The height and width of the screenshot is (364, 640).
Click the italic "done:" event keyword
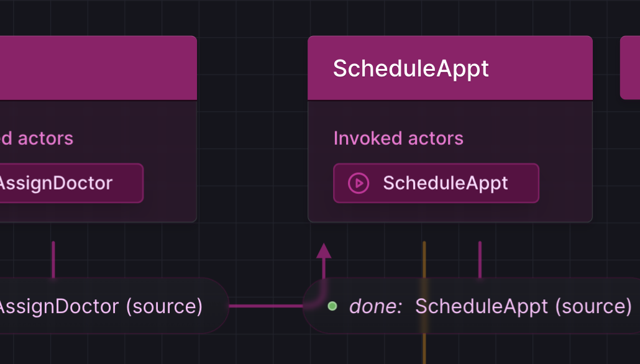pyautogui.click(x=375, y=306)
